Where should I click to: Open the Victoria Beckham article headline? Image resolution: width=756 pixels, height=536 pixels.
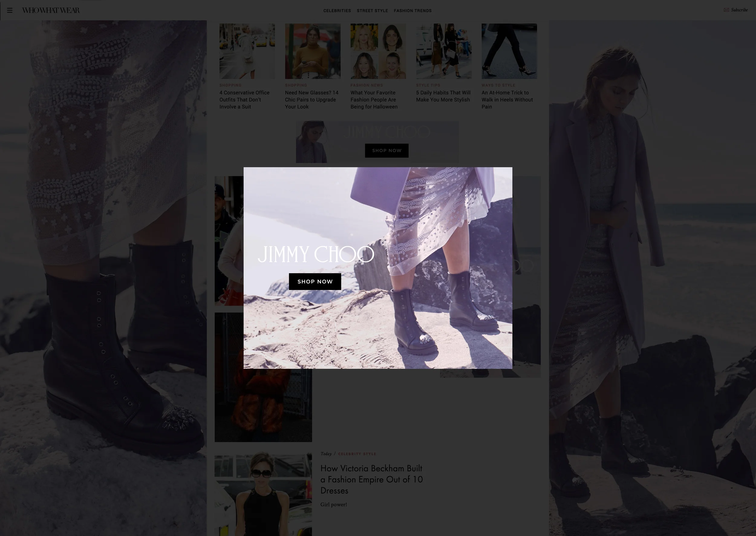pos(372,479)
